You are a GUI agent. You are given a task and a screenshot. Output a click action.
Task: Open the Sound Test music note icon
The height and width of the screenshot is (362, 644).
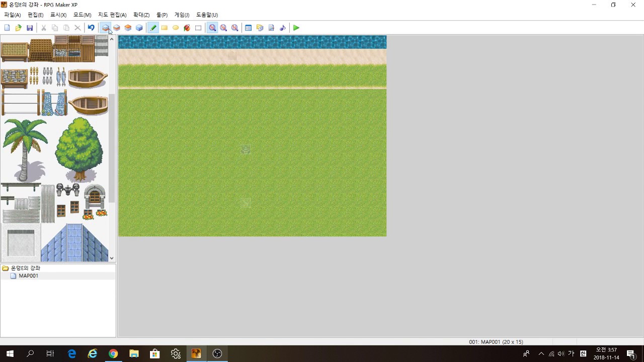[x=282, y=28]
